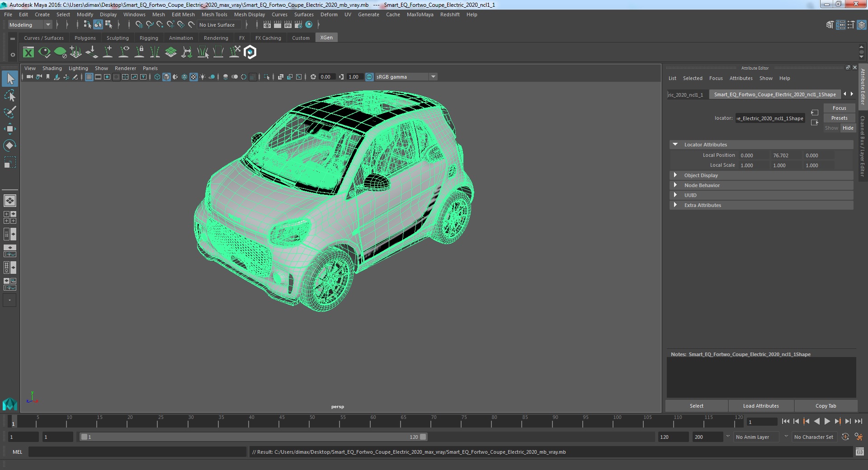
Task: Click the Snap to curves icon
Action: point(149,25)
